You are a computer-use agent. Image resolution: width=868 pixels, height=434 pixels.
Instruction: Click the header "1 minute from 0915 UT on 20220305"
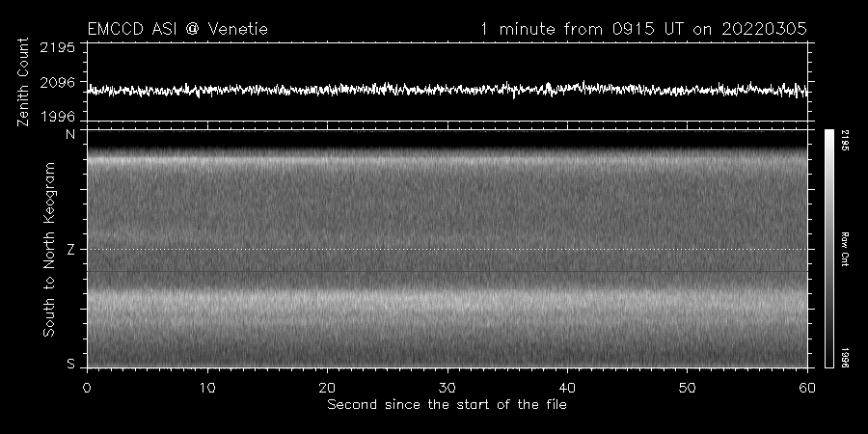644,29
